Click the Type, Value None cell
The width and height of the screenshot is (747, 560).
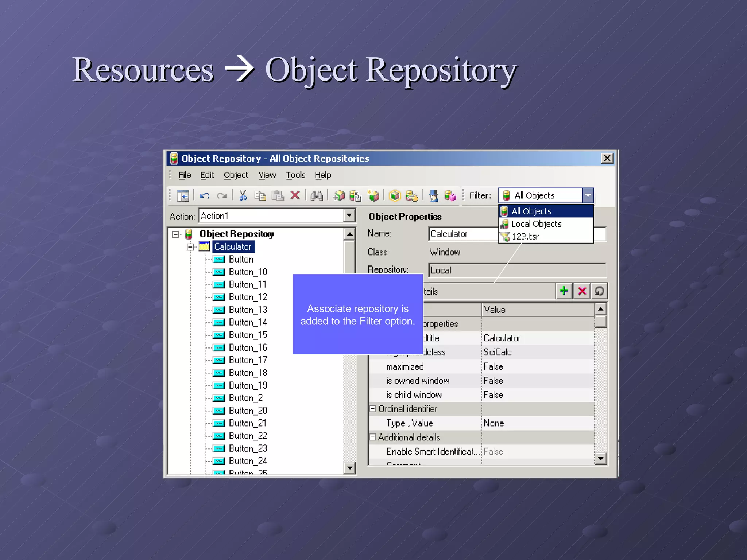[538, 423]
